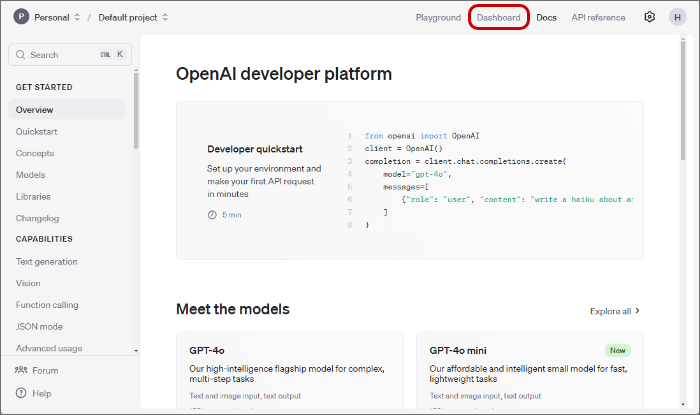700x415 pixels.
Task: Open the Help link
Action: 42,393
